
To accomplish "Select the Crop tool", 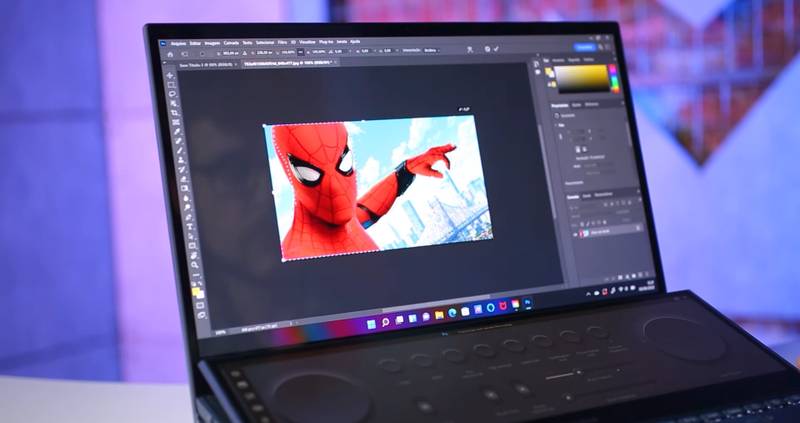I will (x=176, y=113).
